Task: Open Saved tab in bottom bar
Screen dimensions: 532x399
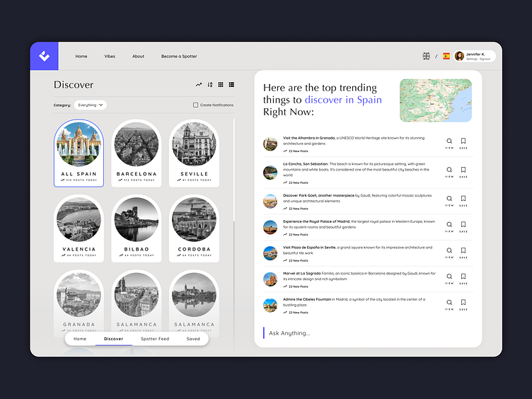Action: coord(193,339)
